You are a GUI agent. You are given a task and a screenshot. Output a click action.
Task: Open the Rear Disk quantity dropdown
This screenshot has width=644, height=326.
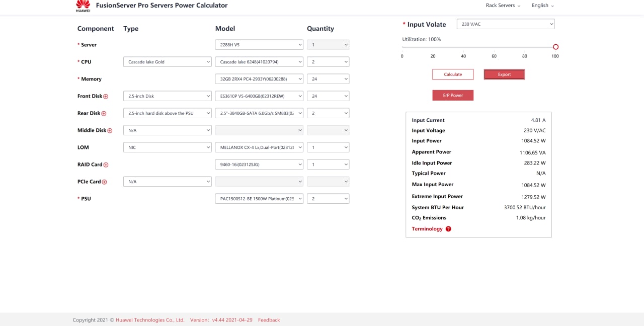click(328, 113)
